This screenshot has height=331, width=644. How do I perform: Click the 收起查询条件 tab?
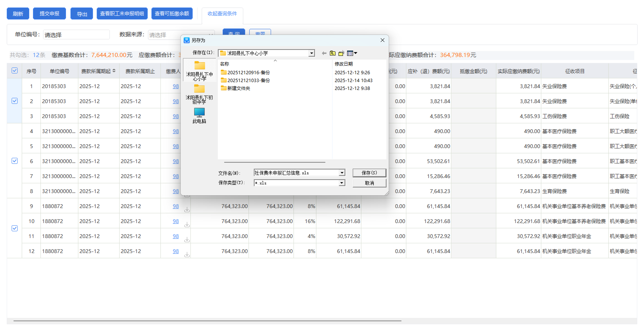click(222, 13)
